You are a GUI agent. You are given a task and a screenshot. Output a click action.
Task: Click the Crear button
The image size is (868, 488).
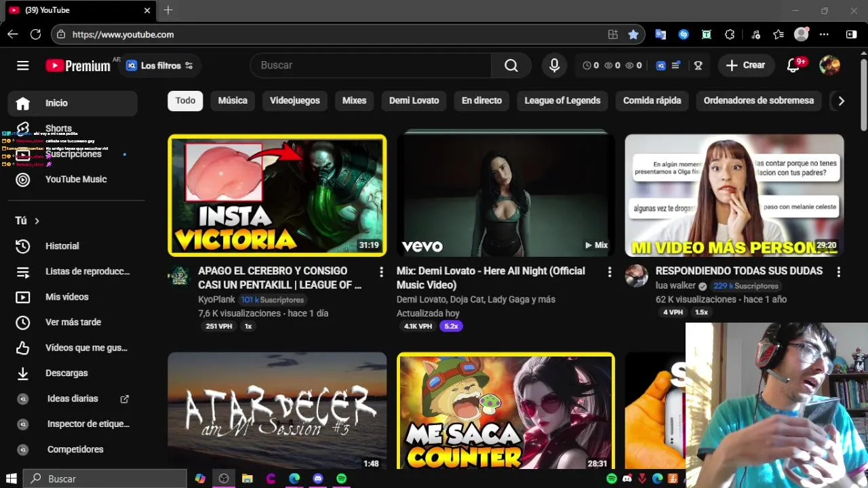[x=746, y=65]
